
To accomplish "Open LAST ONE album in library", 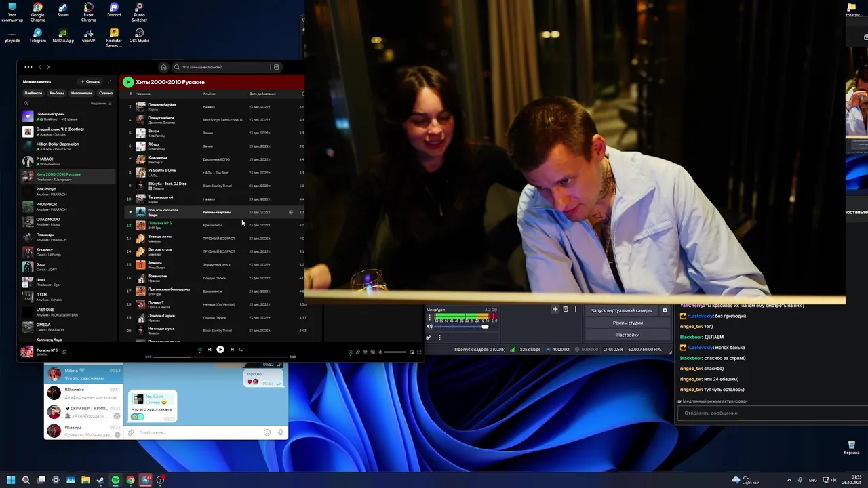I will [x=66, y=312].
